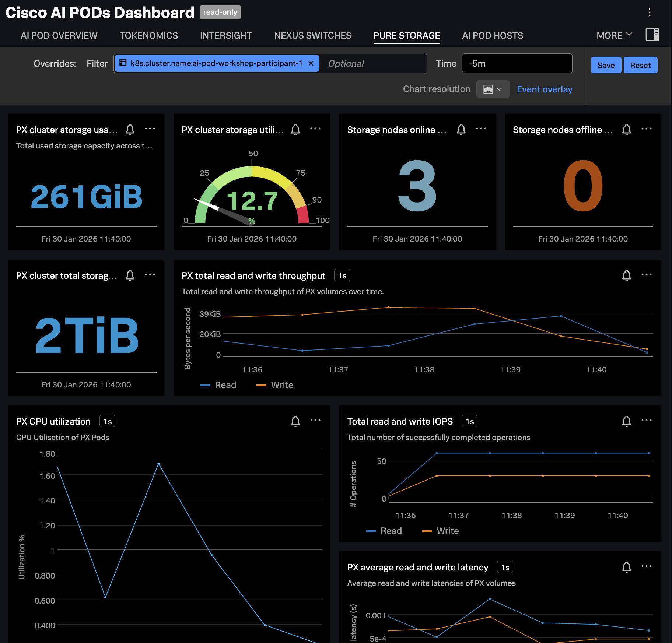672x643 pixels.
Task: Remove the k8s.cluster.name filter chip
Action: tap(311, 63)
